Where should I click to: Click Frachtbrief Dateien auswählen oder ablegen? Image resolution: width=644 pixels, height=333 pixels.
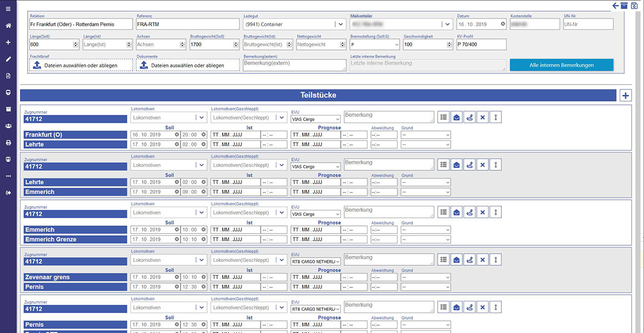(x=81, y=65)
